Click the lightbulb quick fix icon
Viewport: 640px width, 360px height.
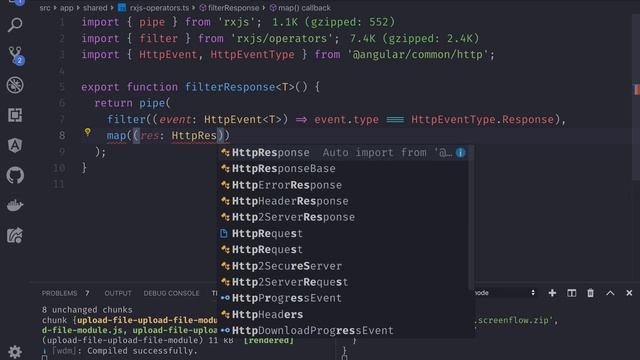click(x=87, y=132)
